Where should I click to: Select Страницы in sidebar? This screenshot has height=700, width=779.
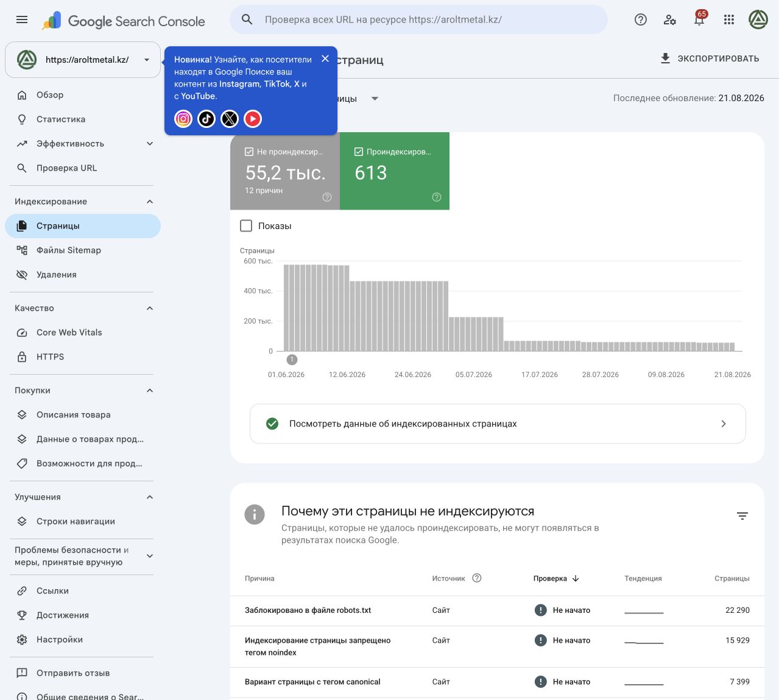pos(83,226)
